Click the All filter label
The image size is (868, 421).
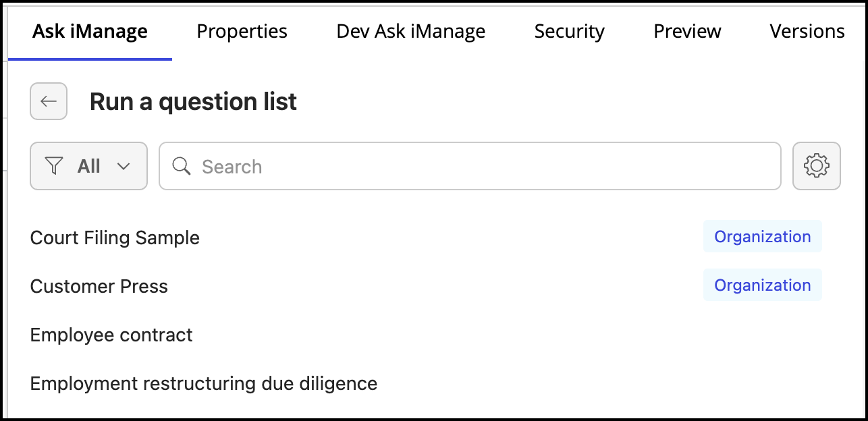click(x=88, y=166)
